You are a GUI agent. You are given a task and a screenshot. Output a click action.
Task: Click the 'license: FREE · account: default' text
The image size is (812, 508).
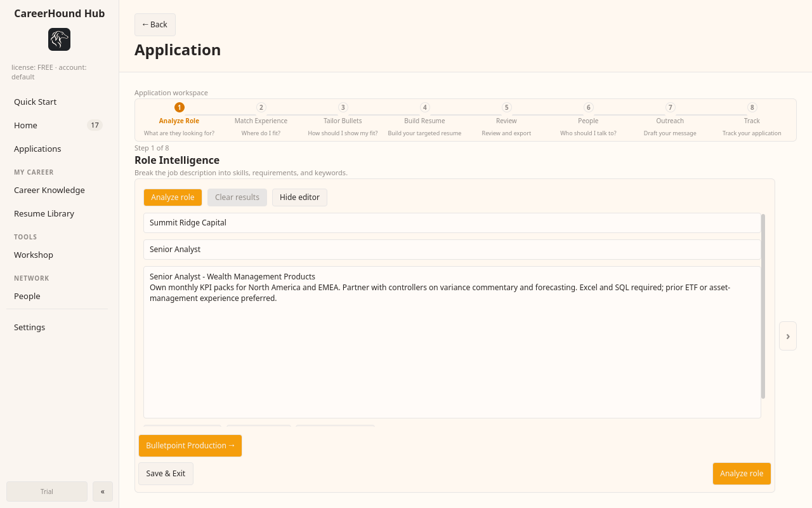click(x=49, y=72)
